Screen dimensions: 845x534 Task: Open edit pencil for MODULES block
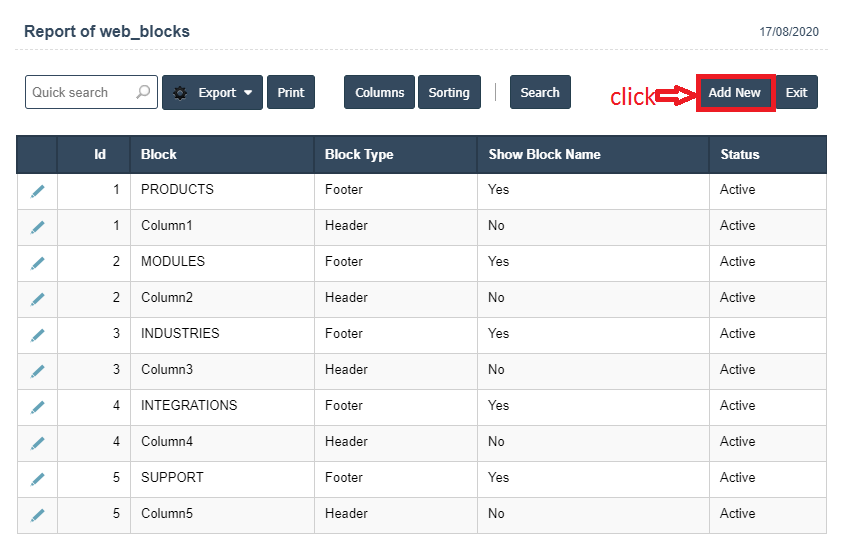click(38, 263)
